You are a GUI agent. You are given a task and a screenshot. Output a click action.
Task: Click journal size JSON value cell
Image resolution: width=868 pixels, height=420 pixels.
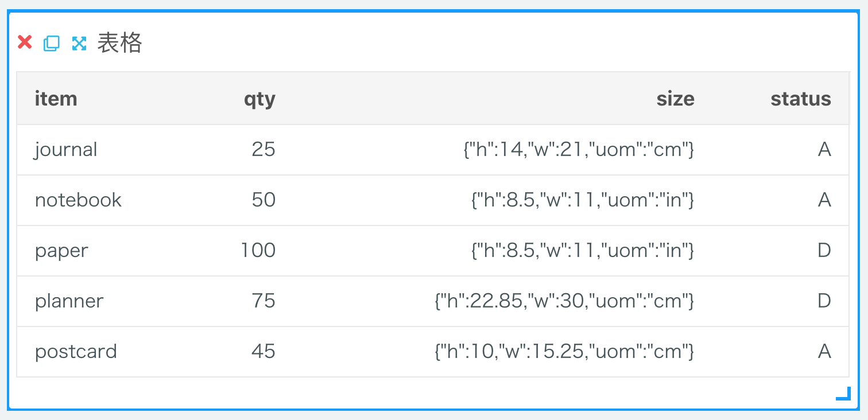tap(579, 150)
